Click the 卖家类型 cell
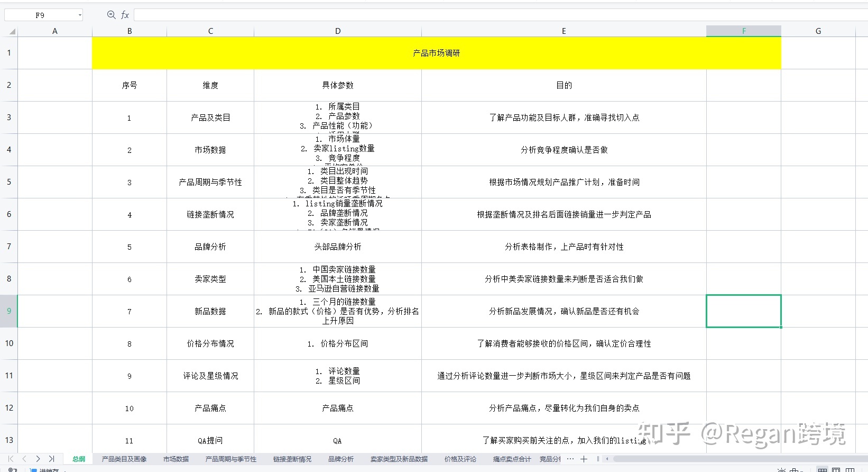This screenshot has width=868, height=472. 210,279
